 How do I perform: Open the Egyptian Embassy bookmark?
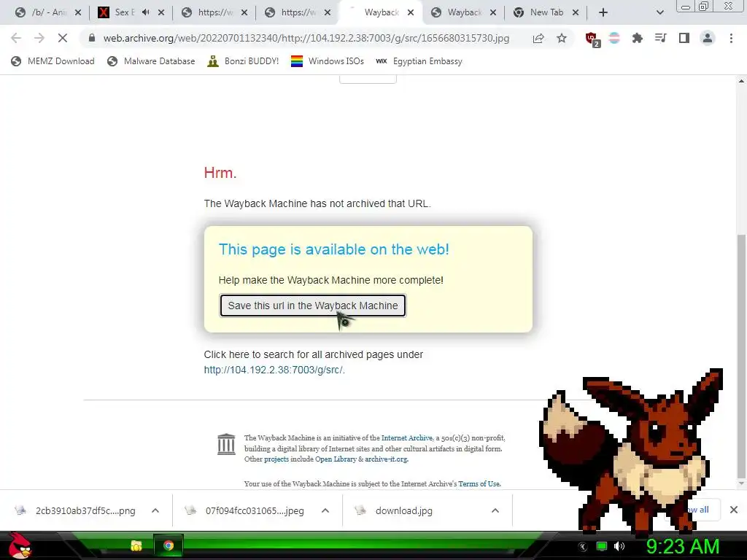[x=419, y=61]
